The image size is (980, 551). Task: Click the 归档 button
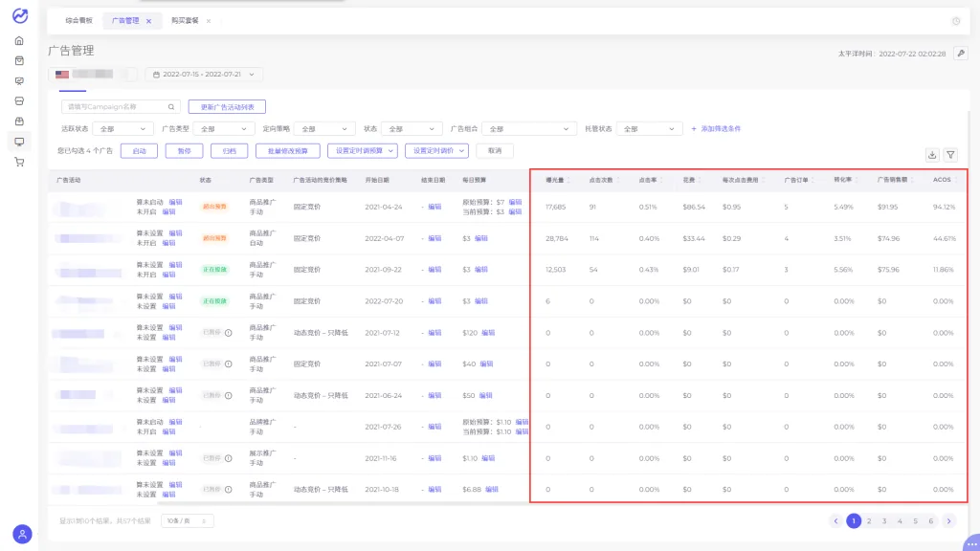pyautogui.click(x=230, y=150)
